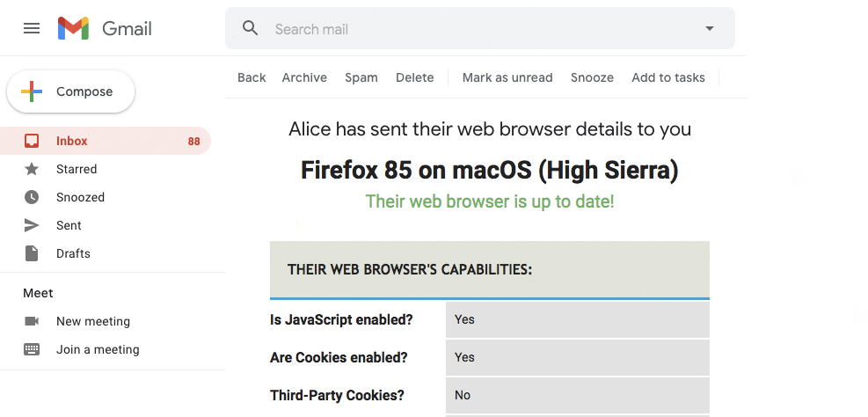
Task: Click the Gmail M logo
Action: tap(73, 28)
